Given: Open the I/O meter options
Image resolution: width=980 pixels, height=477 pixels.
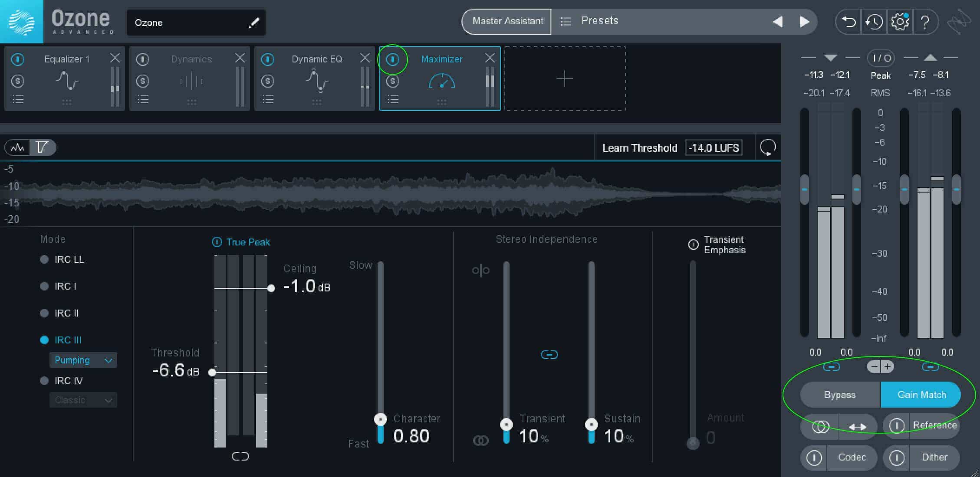Looking at the screenshot, I should 881,58.
